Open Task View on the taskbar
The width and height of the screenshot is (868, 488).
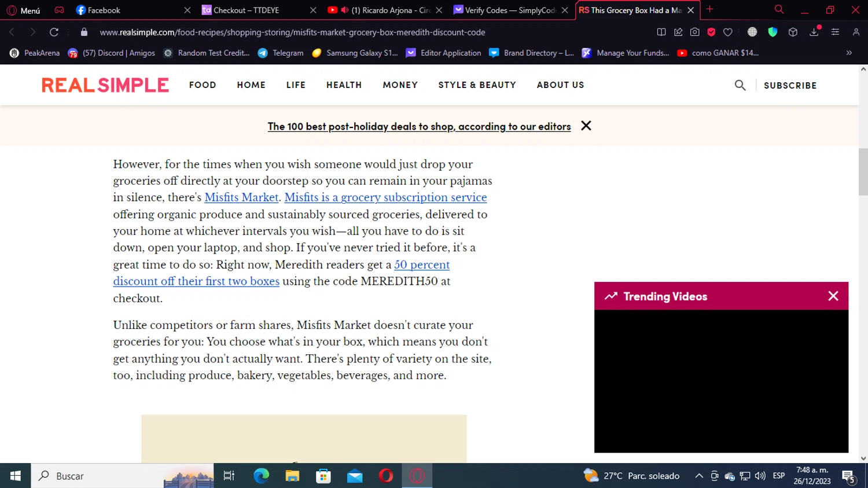229,476
